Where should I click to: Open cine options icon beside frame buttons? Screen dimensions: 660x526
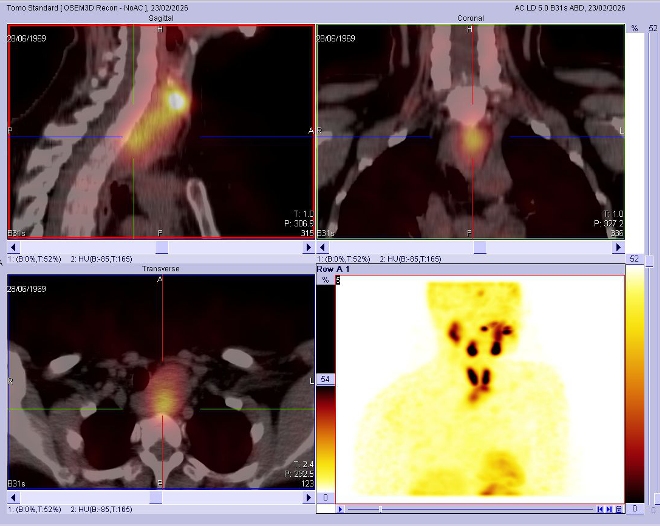click(x=618, y=509)
